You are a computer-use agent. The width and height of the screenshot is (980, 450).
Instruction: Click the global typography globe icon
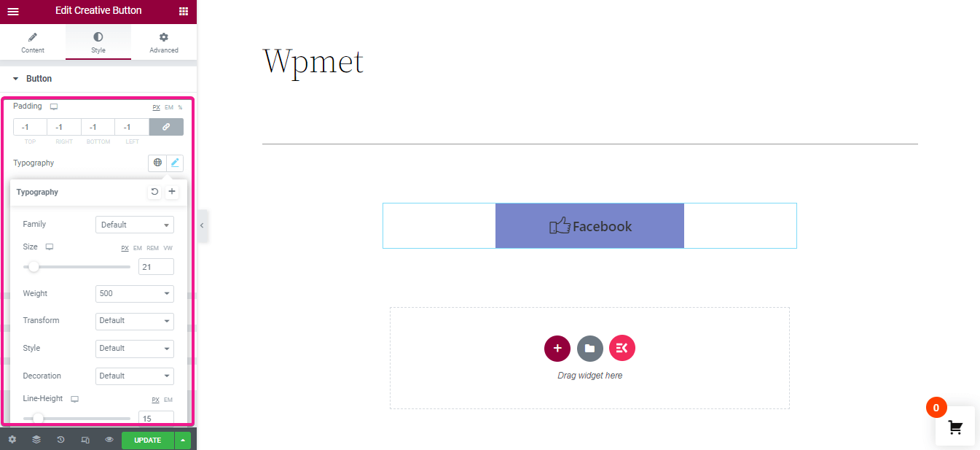point(157,163)
